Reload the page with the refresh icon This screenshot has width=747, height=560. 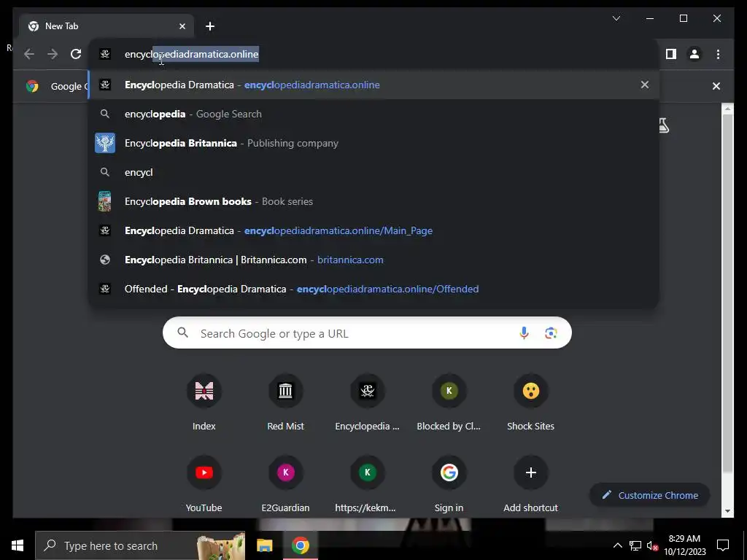pos(76,54)
